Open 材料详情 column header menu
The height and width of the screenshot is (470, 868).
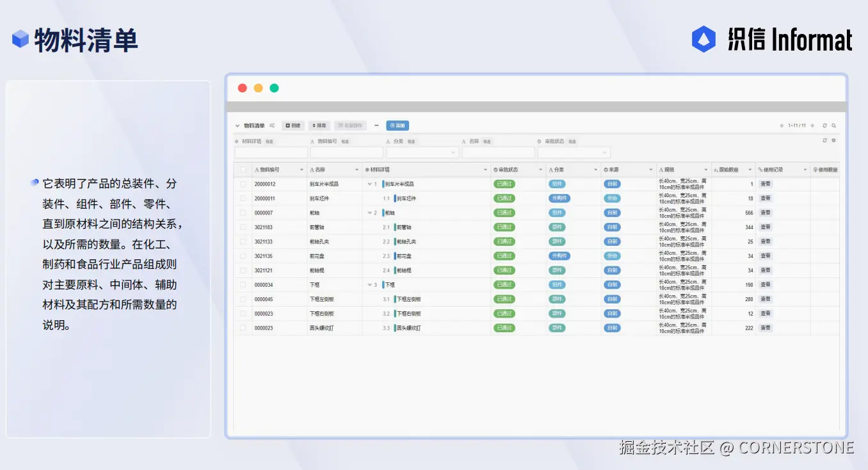pyautogui.click(x=485, y=170)
